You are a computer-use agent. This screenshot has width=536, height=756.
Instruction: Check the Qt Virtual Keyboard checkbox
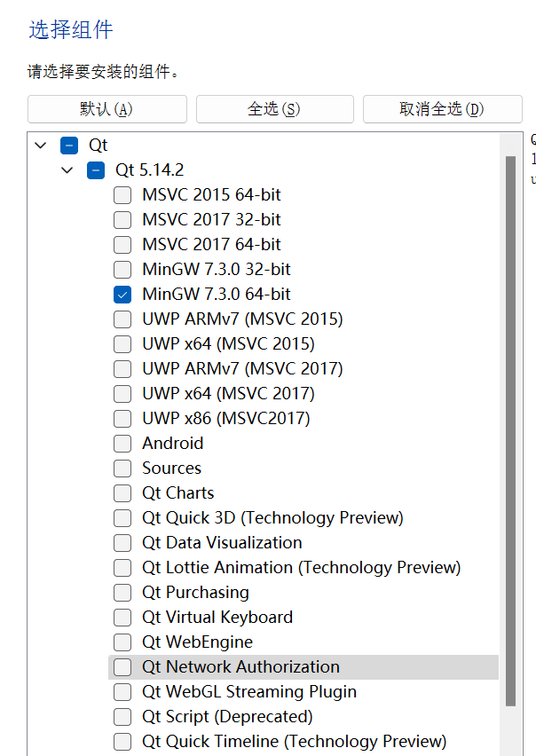[122, 618]
